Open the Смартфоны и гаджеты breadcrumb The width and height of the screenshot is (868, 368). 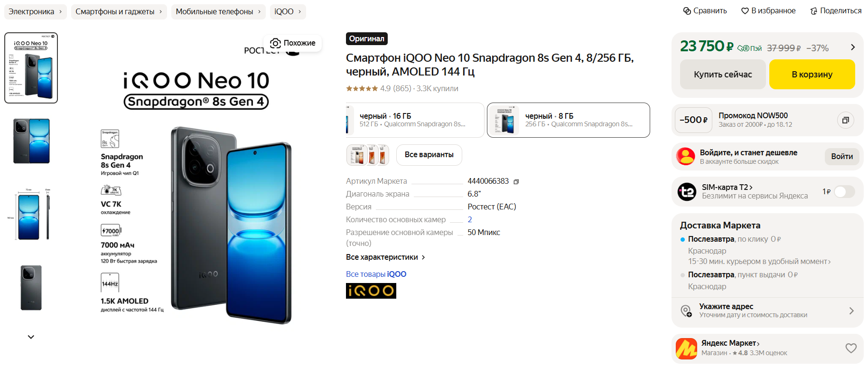click(x=119, y=11)
